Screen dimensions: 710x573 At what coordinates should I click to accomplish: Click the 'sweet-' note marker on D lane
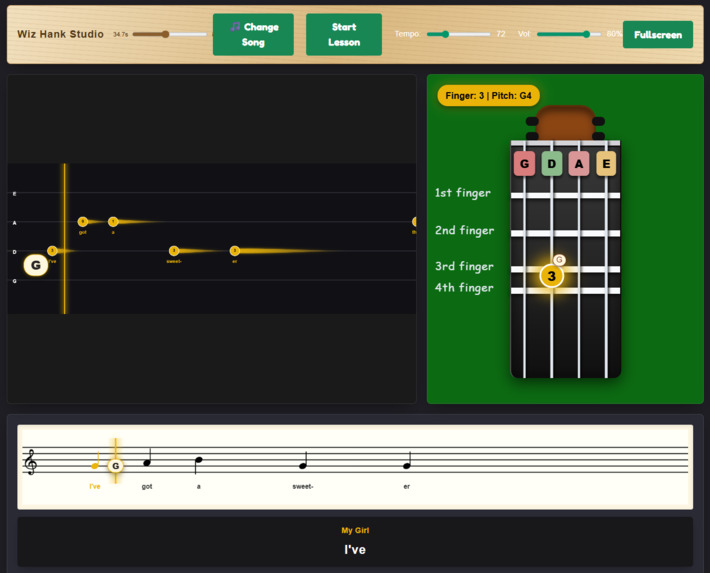[174, 250]
